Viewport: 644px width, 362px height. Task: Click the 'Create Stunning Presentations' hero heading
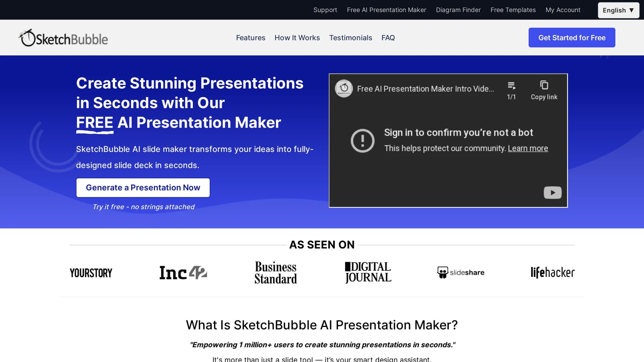190,103
